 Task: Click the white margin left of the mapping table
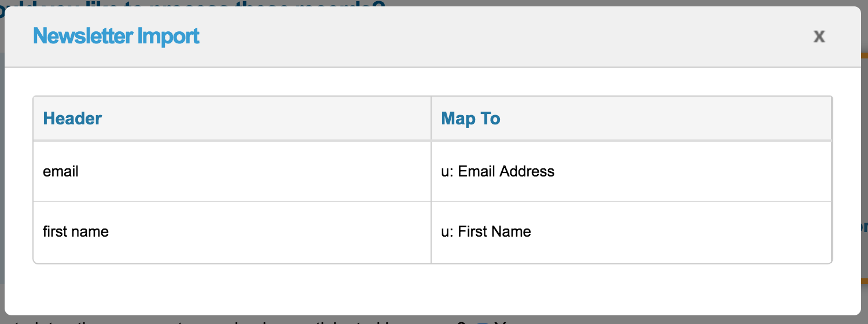point(19,179)
